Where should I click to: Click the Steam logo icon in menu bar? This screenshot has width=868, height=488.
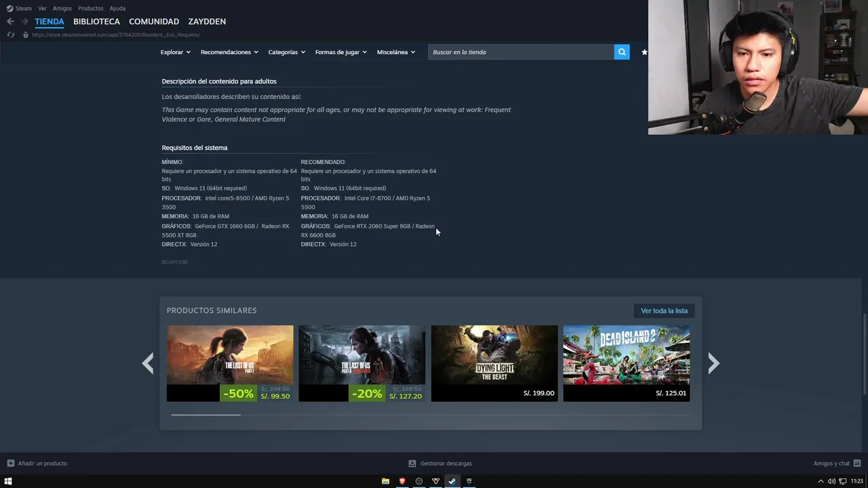click(9, 8)
